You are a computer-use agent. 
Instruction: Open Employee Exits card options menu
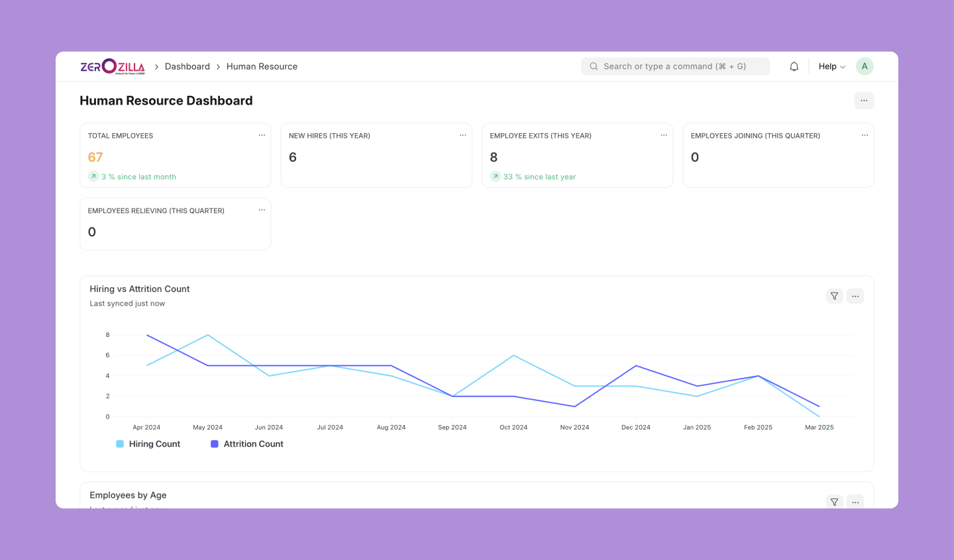point(663,135)
